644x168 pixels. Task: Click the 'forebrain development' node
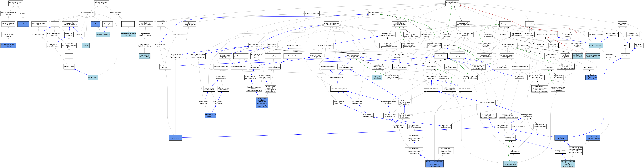click(x=339, y=89)
